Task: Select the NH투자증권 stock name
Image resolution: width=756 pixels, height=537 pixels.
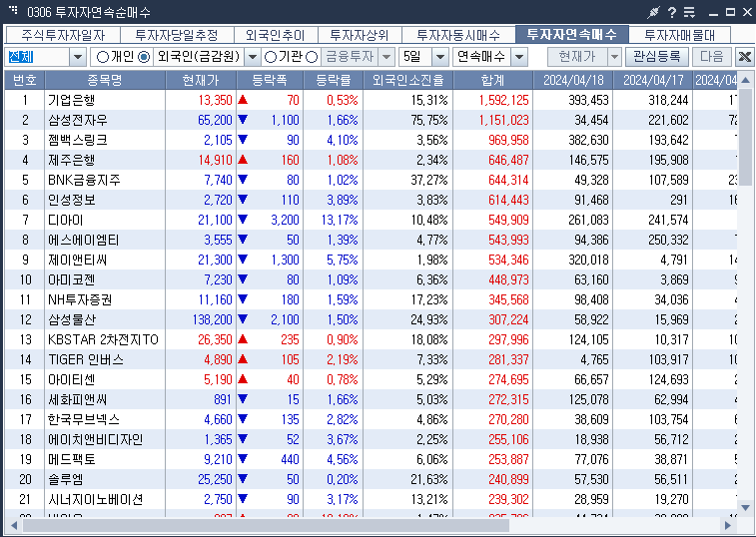Action: point(80,299)
